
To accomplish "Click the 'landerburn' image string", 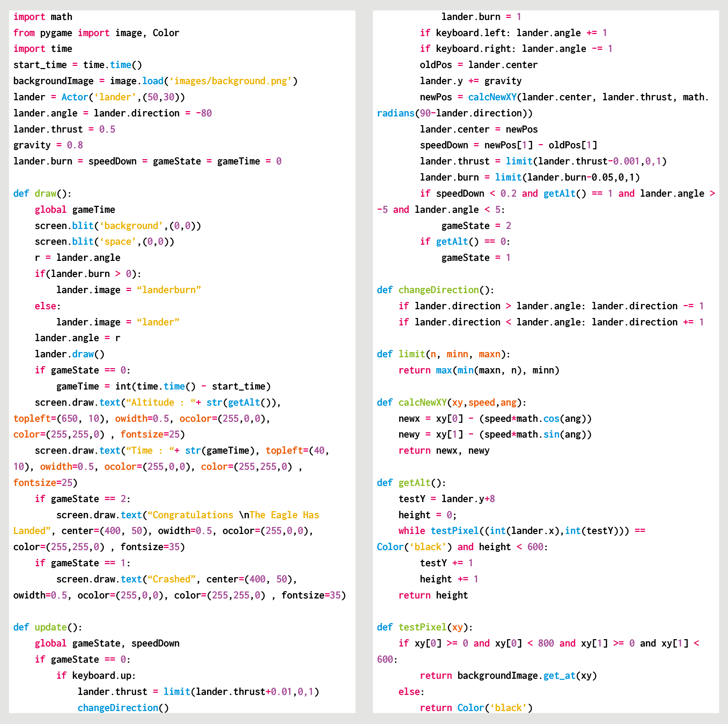I will coord(169,290).
